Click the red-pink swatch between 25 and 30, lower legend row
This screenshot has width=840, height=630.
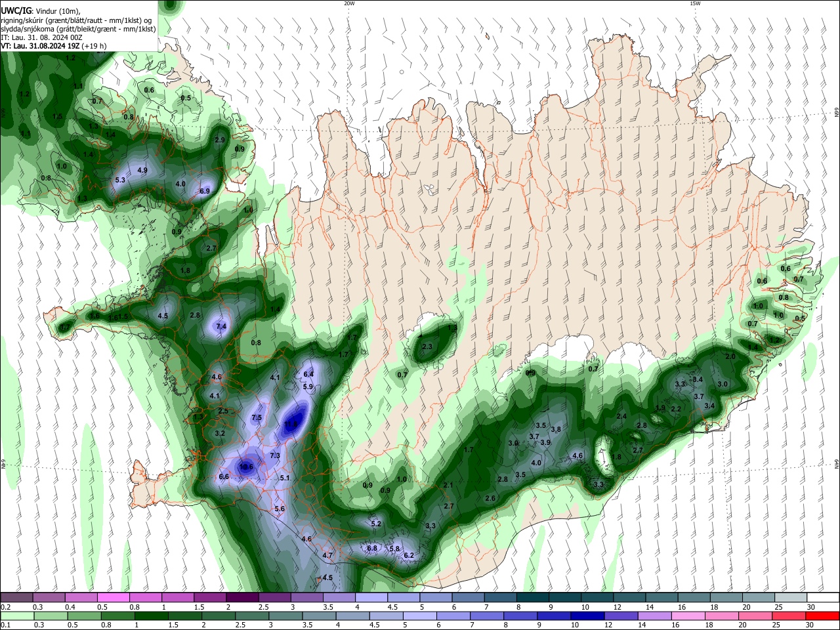791,616
